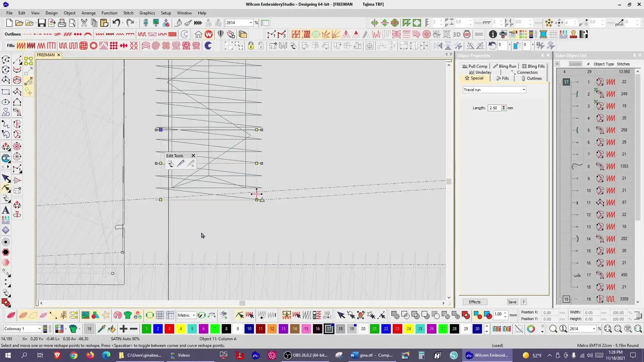Viewport: 644px width, 362px height.
Task: Click the Position X input field
Action: coord(549,313)
